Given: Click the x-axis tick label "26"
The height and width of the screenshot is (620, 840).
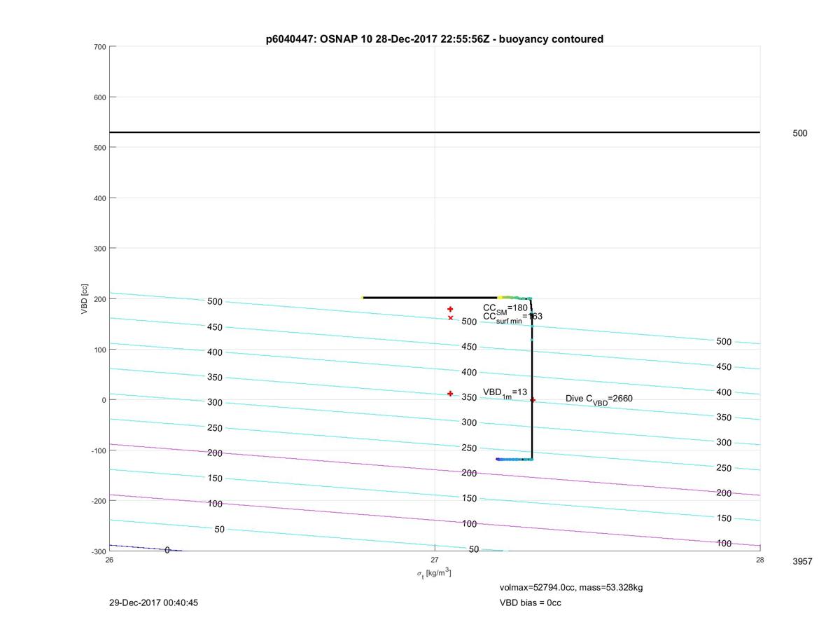Looking at the screenshot, I should pos(109,560).
